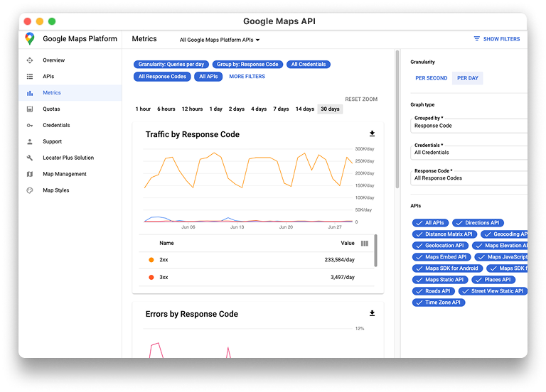Set time range to 12 hours
The width and height of the screenshot is (546, 392).
coord(192,109)
